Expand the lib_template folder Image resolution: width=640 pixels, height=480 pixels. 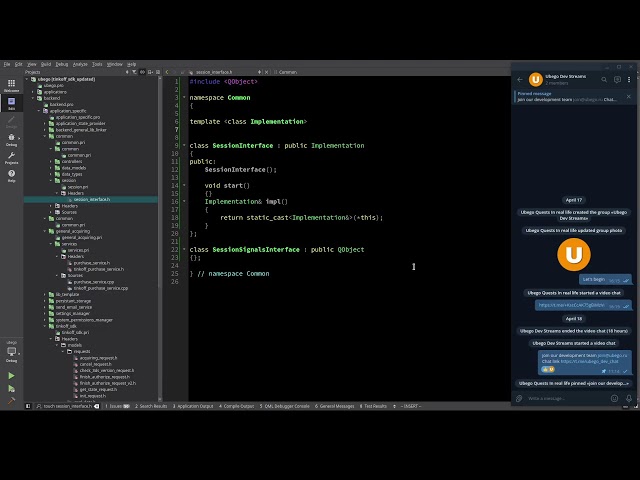pos(45,294)
